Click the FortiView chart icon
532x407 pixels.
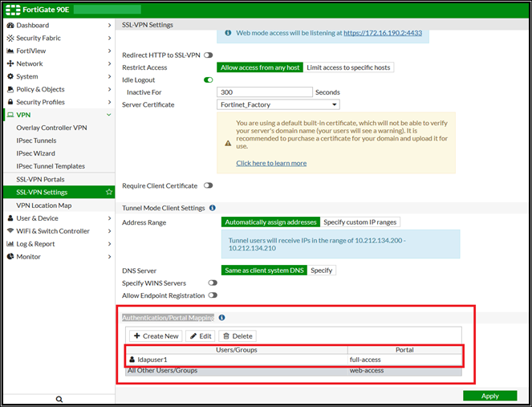tap(10, 51)
